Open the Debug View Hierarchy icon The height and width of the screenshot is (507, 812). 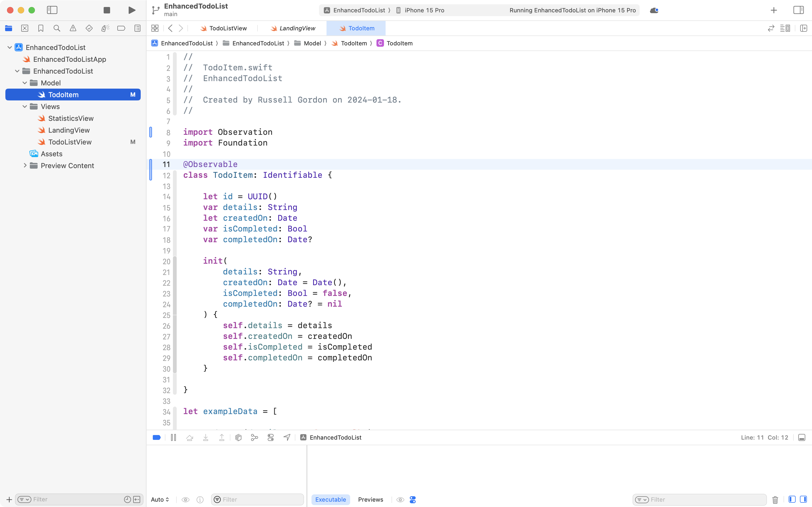pyautogui.click(x=238, y=437)
